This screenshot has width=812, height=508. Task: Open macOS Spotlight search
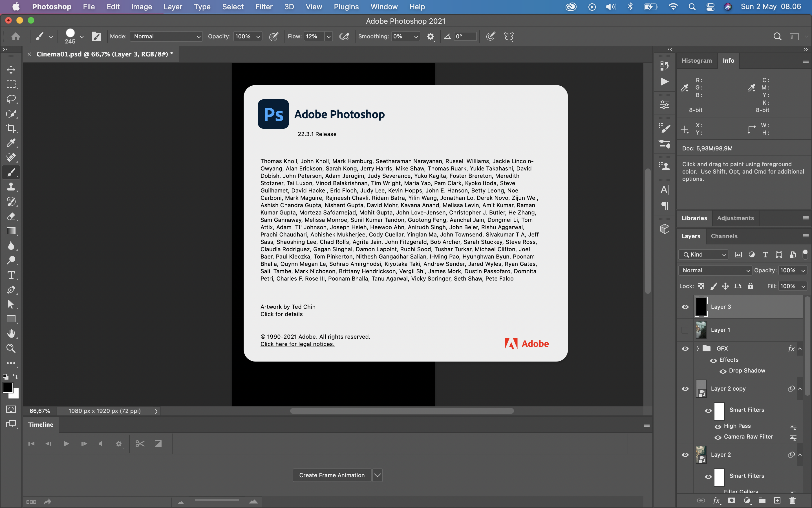(x=692, y=7)
